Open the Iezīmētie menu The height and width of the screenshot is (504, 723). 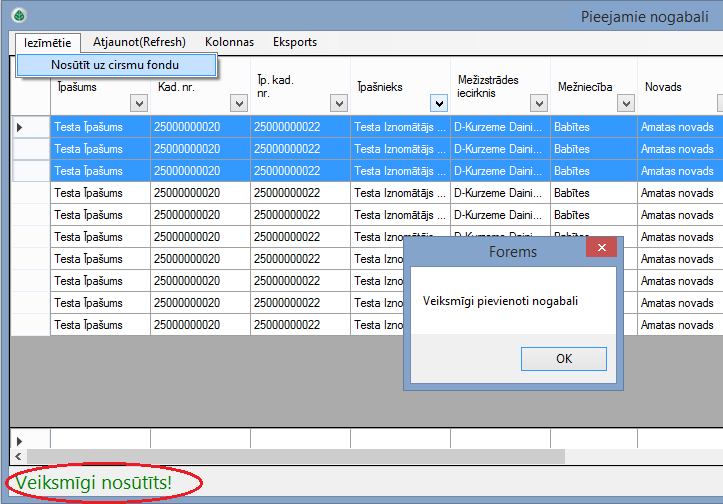coord(48,42)
